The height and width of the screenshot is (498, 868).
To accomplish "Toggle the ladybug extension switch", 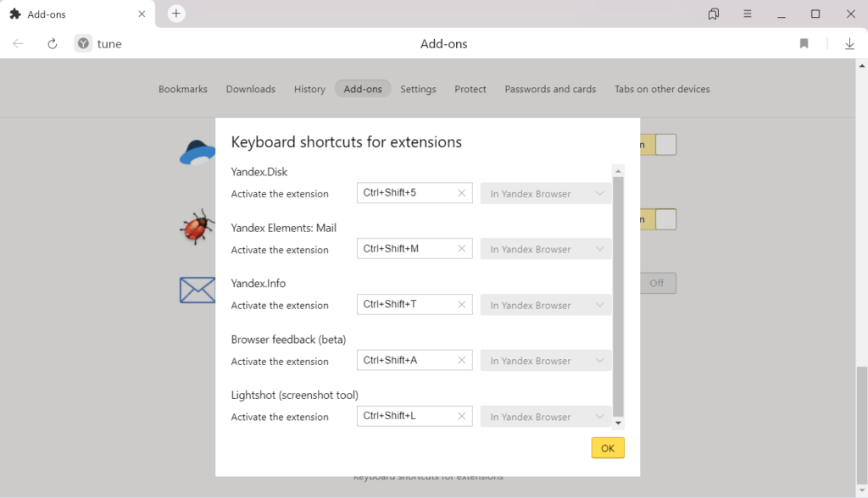I will pyautogui.click(x=658, y=219).
